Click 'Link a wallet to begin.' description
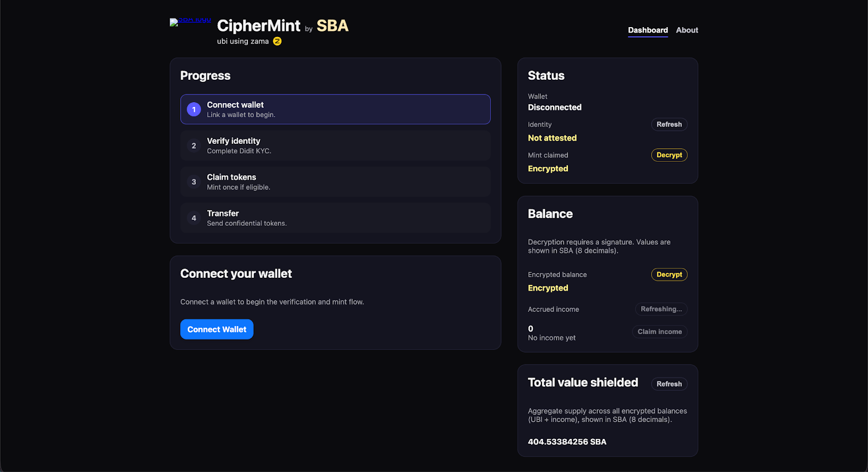The image size is (868, 472). (241, 115)
